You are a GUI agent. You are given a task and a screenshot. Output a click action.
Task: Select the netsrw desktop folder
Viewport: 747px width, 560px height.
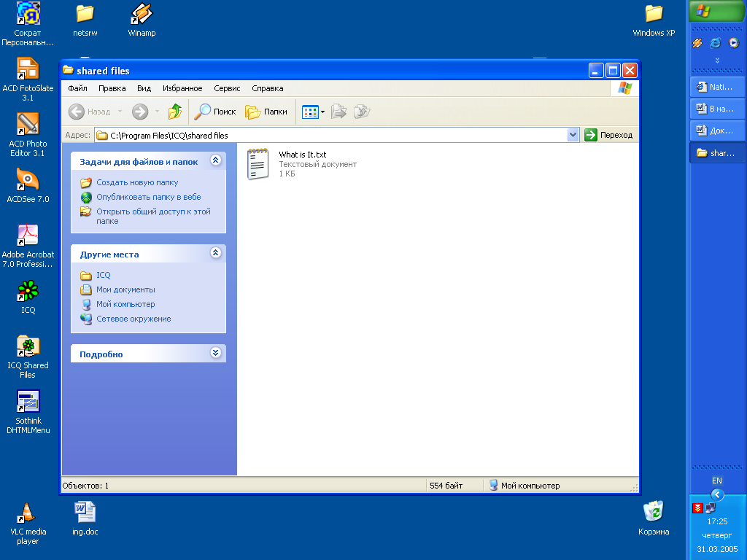[85, 20]
